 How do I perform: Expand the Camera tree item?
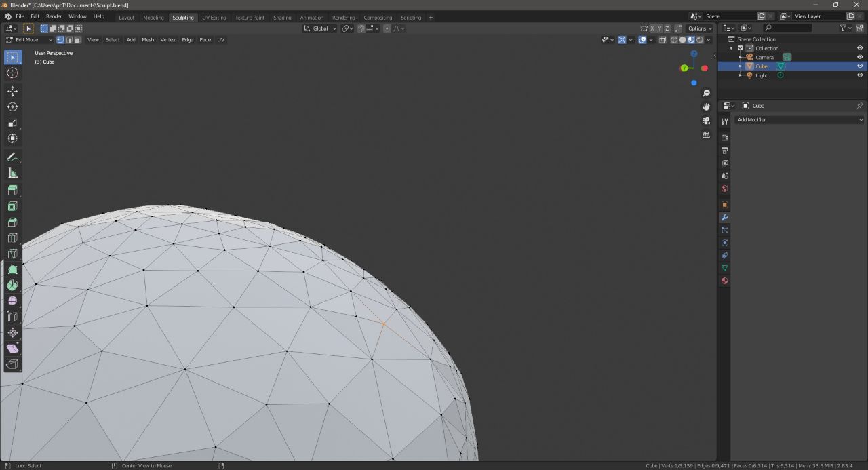pos(741,57)
